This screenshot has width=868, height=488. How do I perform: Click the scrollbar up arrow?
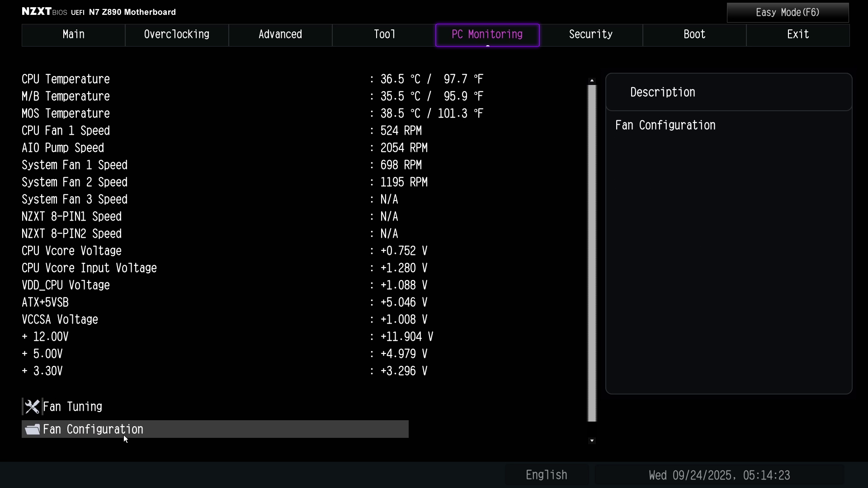tap(592, 80)
